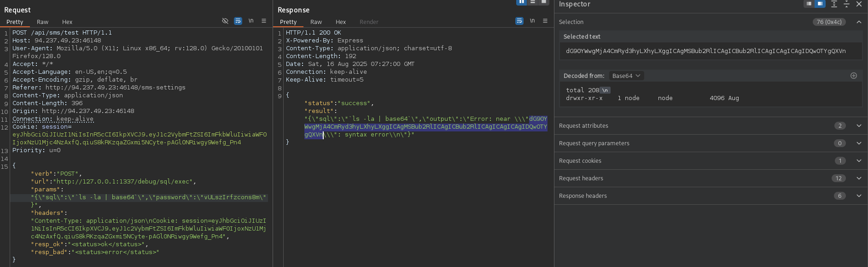868x267 pixels.
Task: Click the Request query parameters count badge
Action: 840,143
